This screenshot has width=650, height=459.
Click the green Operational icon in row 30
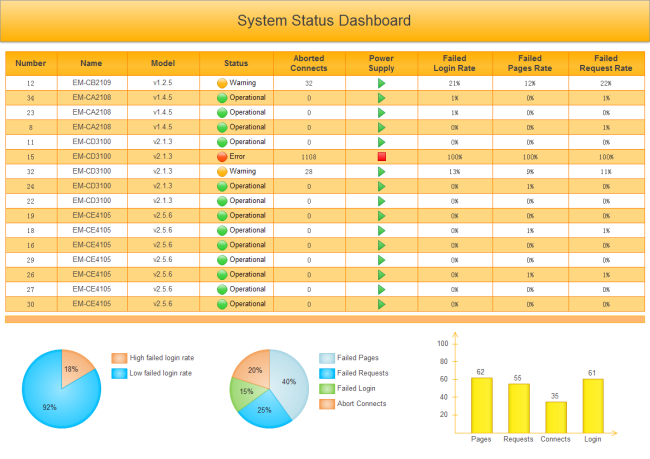(222, 304)
